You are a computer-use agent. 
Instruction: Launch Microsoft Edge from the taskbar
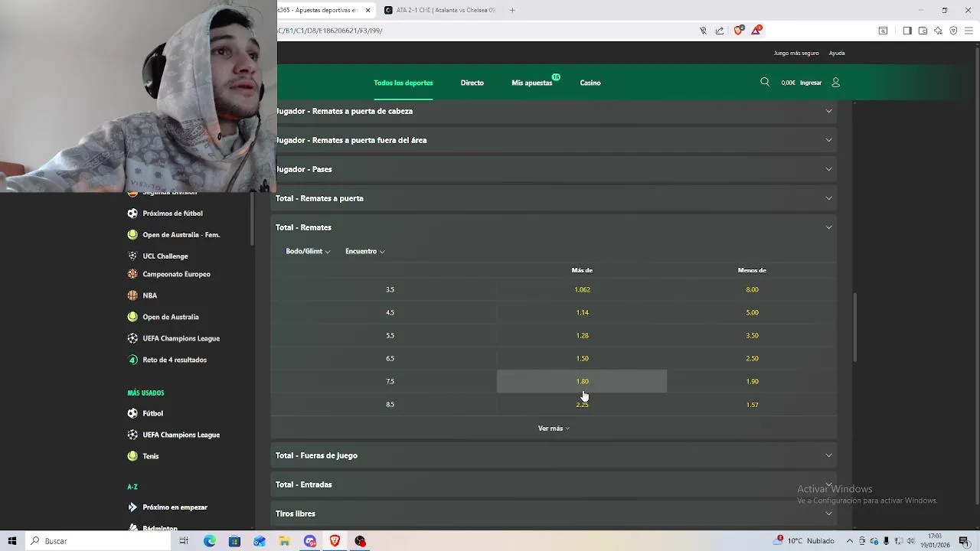coord(209,541)
